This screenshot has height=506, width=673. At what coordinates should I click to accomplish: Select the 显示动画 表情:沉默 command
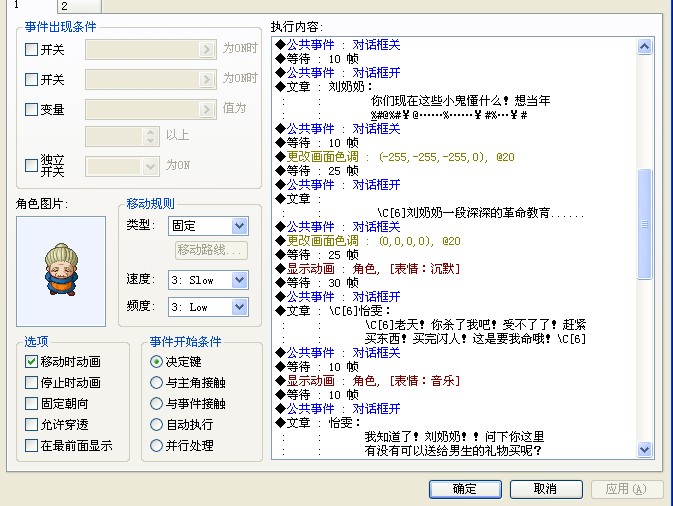coord(368,269)
